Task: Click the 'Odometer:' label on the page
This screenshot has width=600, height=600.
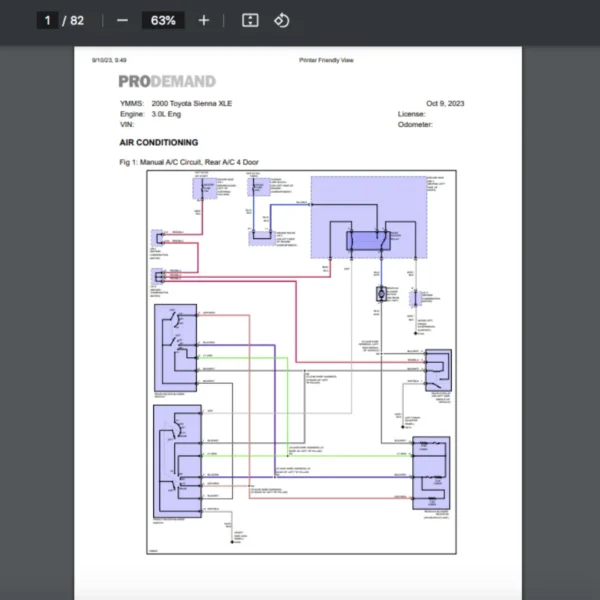Action: point(415,125)
